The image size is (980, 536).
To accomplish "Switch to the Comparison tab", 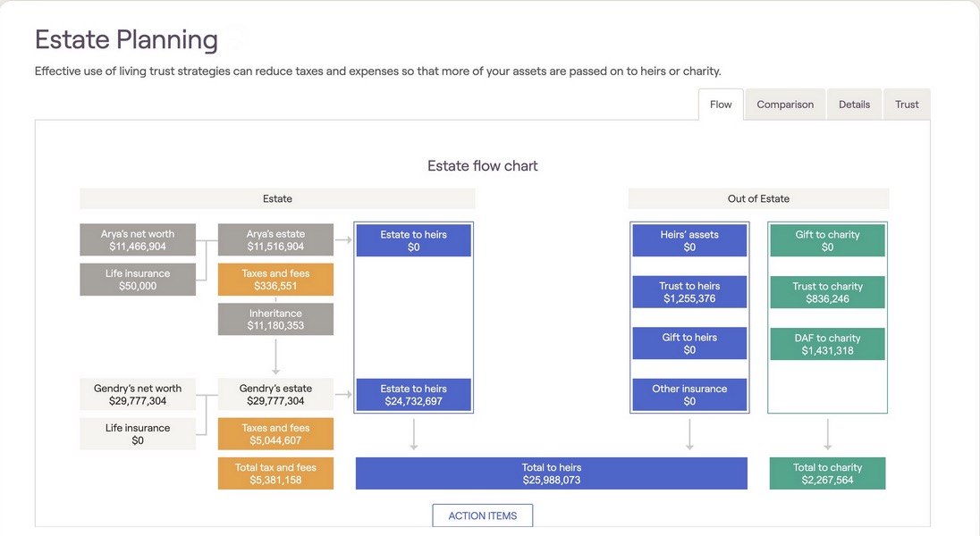I will click(785, 105).
